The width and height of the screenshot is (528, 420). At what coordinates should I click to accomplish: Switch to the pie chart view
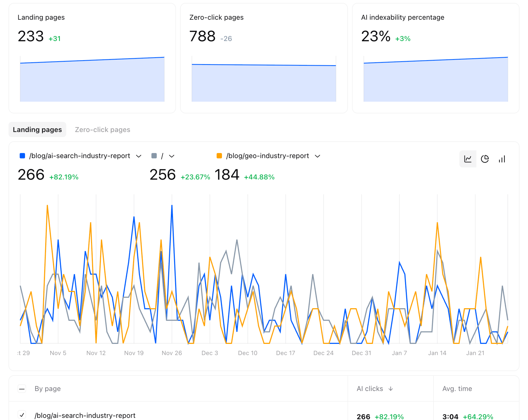tap(485, 159)
